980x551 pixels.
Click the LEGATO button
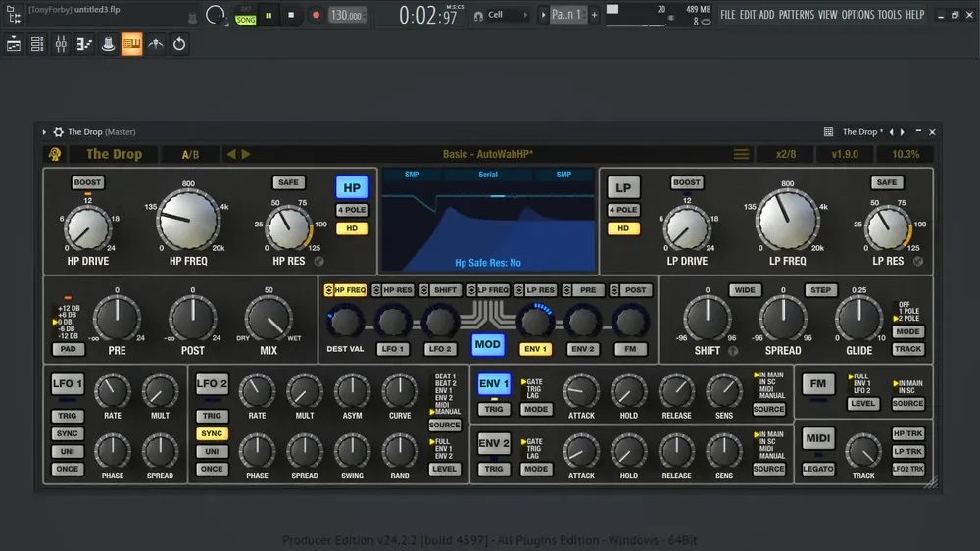(818, 469)
